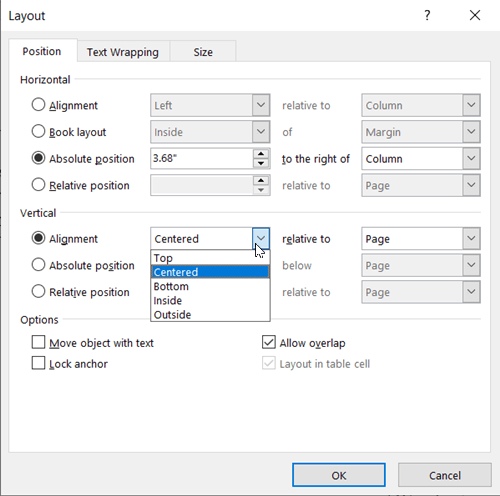Click the Help question mark icon
The width and height of the screenshot is (500, 496).
pyautogui.click(x=427, y=15)
